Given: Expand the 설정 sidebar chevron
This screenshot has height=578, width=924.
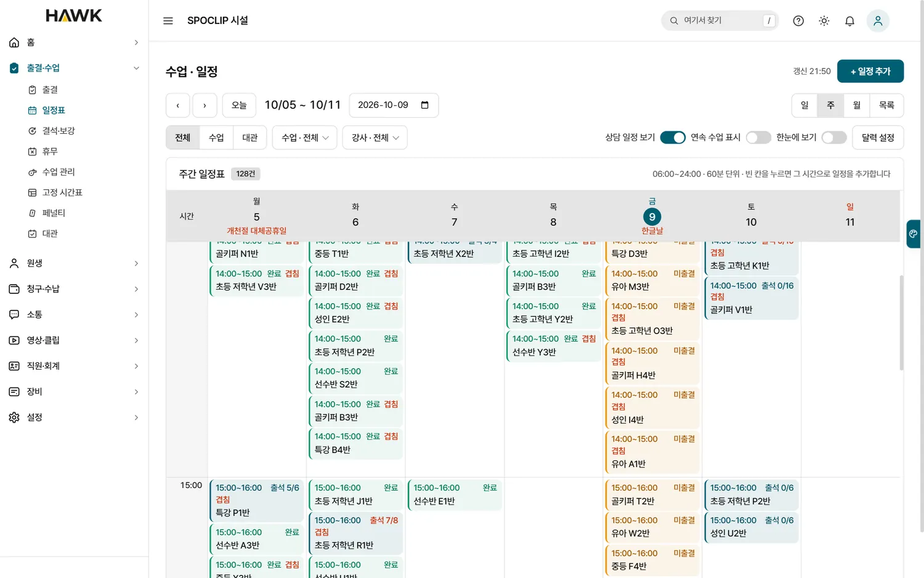Looking at the screenshot, I should click(x=136, y=417).
